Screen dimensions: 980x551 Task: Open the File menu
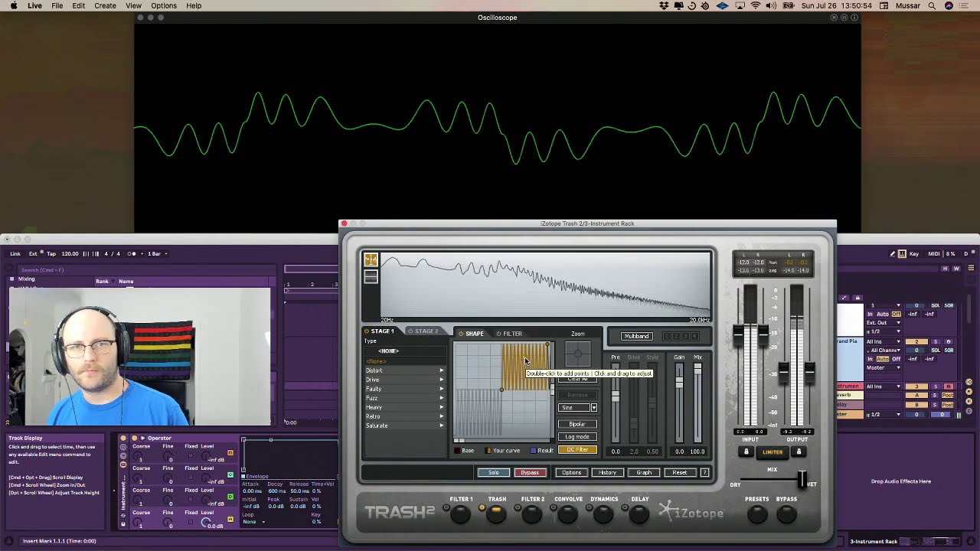57,5
